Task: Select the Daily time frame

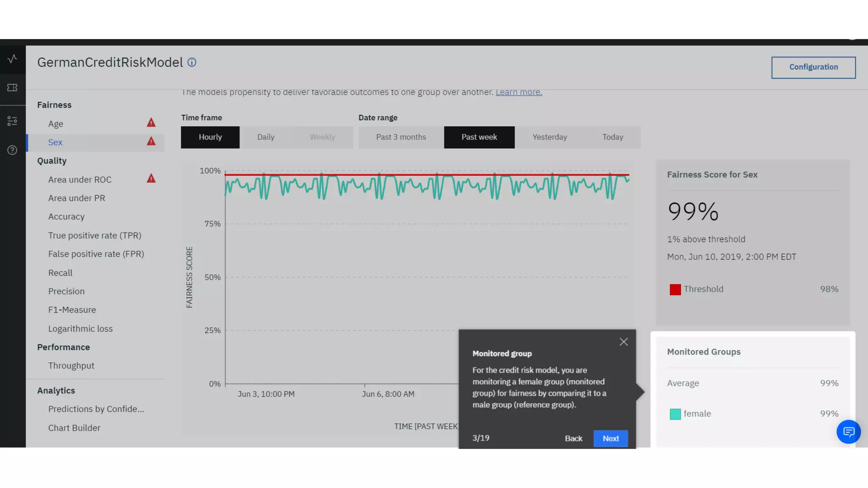Action: [x=266, y=137]
